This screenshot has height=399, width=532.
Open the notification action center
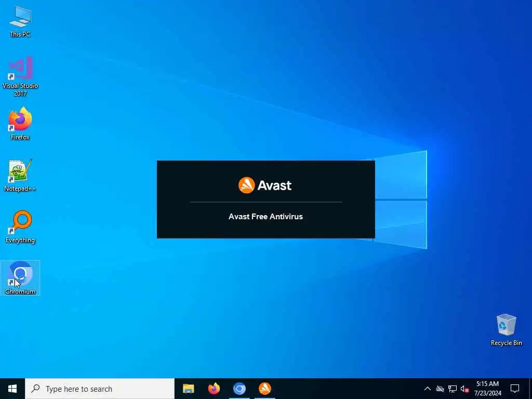(x=515, y=389)
